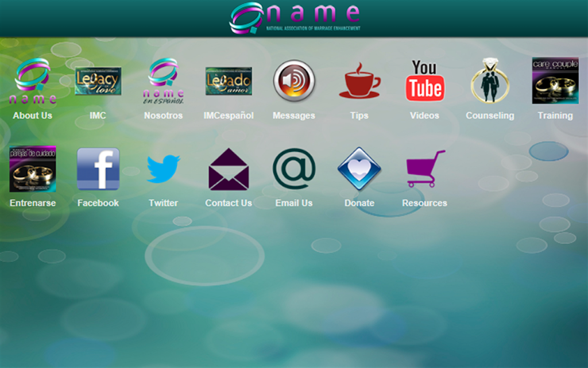Viewport: 588px width, 368px height.
Task: Select the couple-in-ring Counseling icon
Action: click(490, 80)
